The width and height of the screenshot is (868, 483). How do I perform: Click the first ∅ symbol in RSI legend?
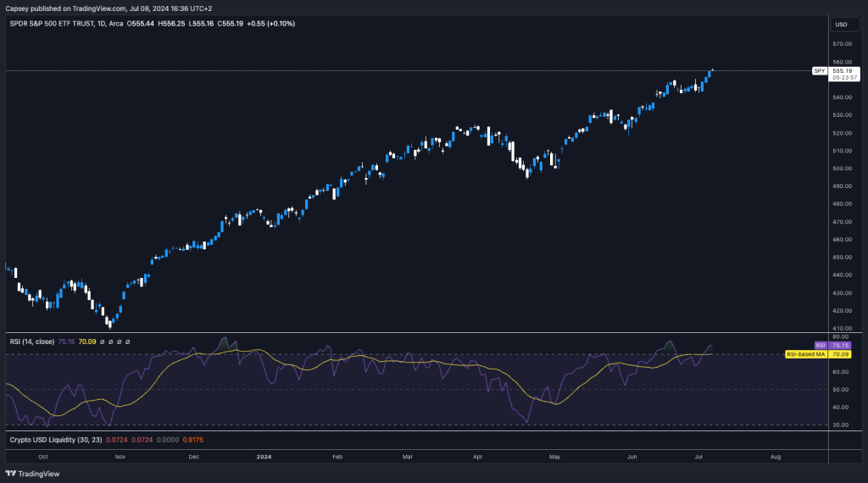(101, 341)
